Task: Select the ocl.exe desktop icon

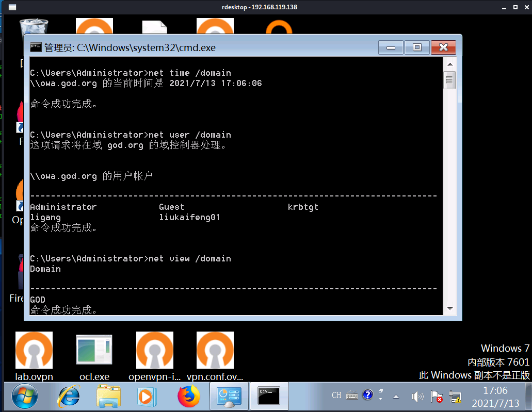Action: point(94,356)
